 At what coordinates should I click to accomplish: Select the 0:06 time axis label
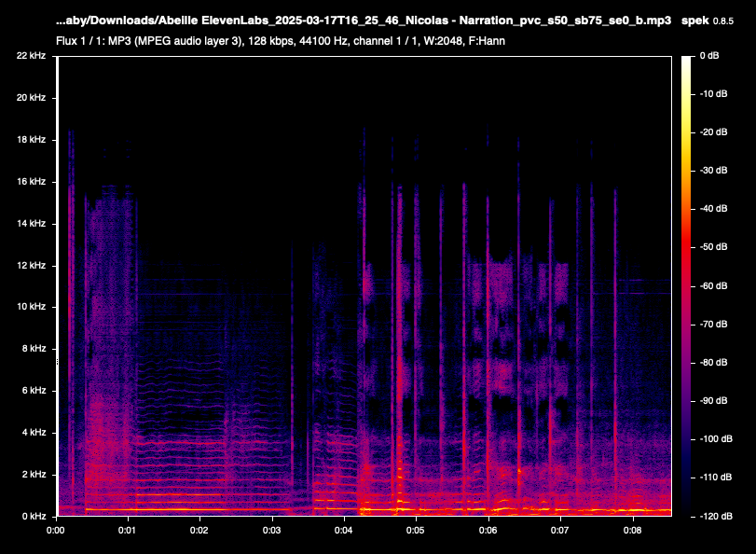(488, 530)
